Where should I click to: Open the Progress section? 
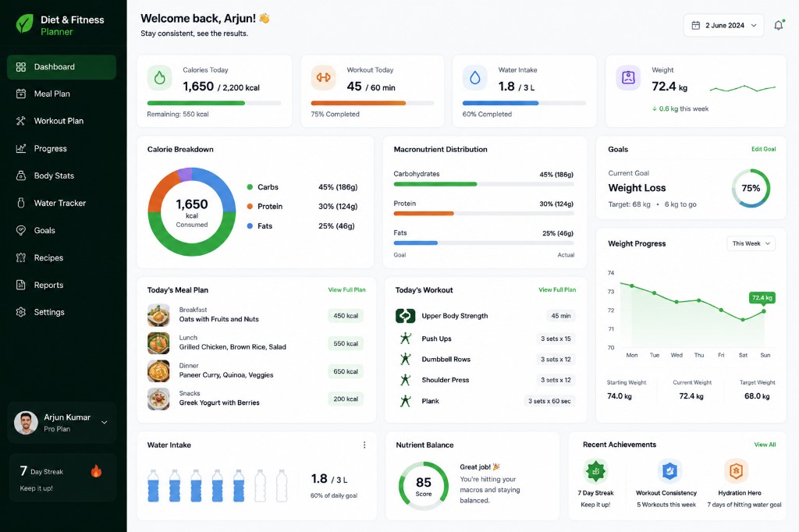coord(62,148)
